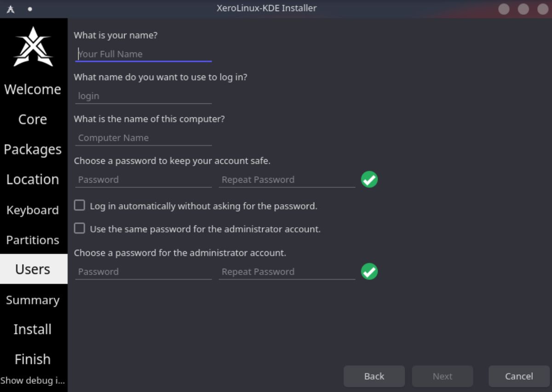
Task: Click the administrator Password field
Action: [144, 271]
